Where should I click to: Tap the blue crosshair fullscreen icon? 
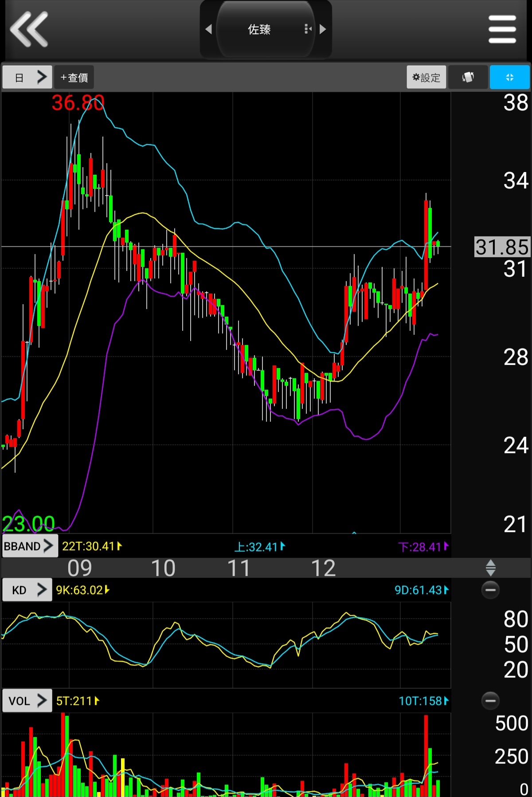tap(509, 77)
